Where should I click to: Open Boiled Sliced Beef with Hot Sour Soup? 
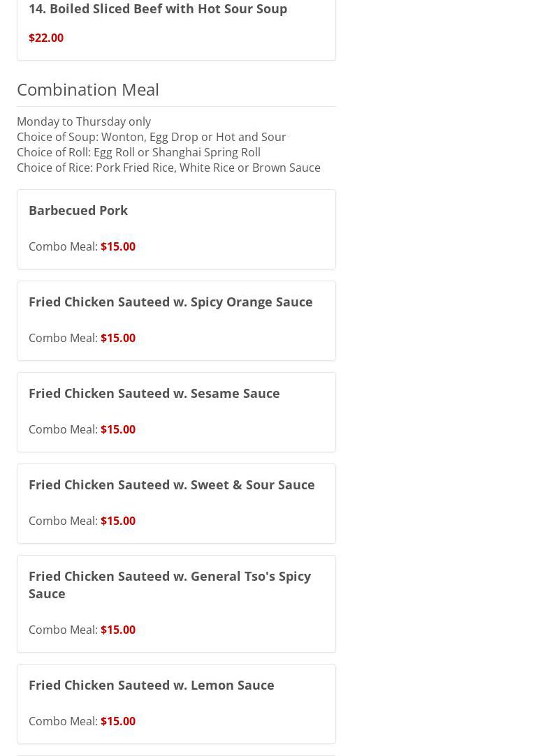pos(158,8)
